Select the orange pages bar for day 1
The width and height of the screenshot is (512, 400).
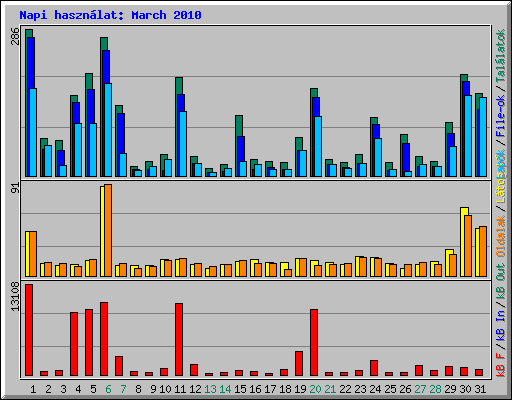[33, 254]
